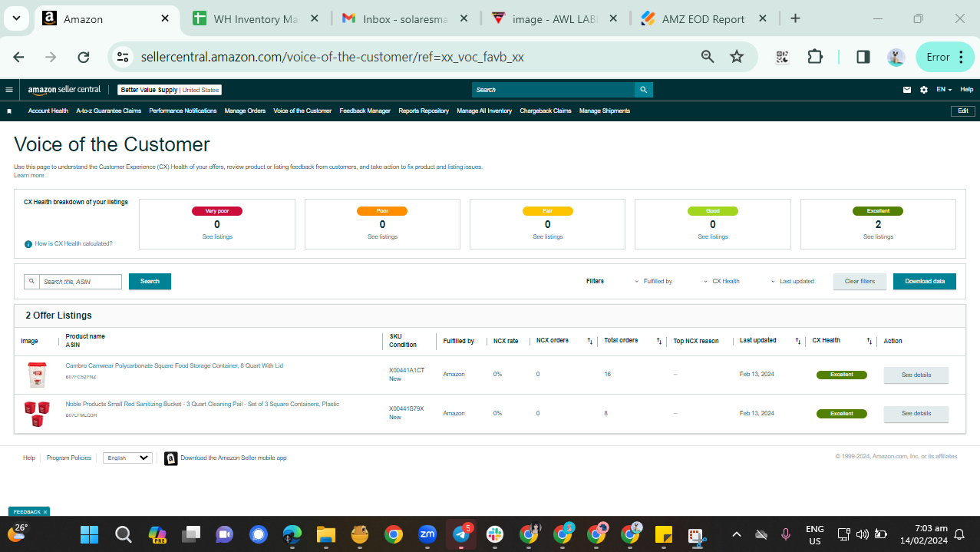Click the info icon beside CX Health calculated

pyautogui.click(x=28, y=243)
